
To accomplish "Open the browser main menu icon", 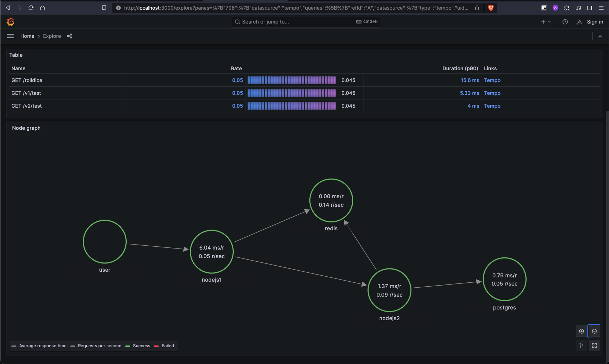I will (601, 7).
